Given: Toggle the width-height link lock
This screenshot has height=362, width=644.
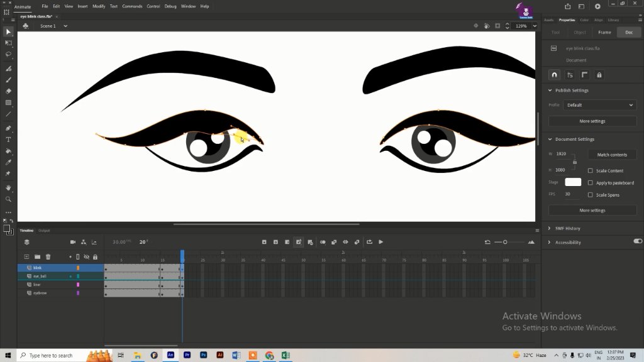Looking at the screenshot, I should click(575, 162).
